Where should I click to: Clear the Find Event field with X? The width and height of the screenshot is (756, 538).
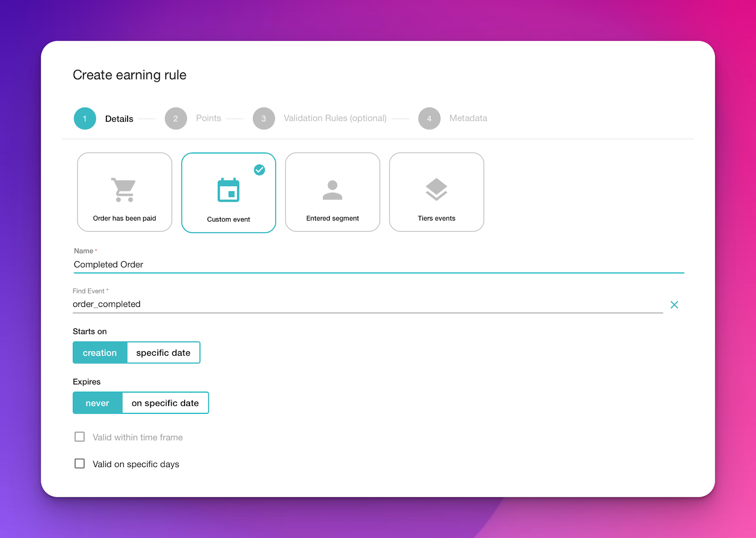pyautogui.click(x=674, y=305)
